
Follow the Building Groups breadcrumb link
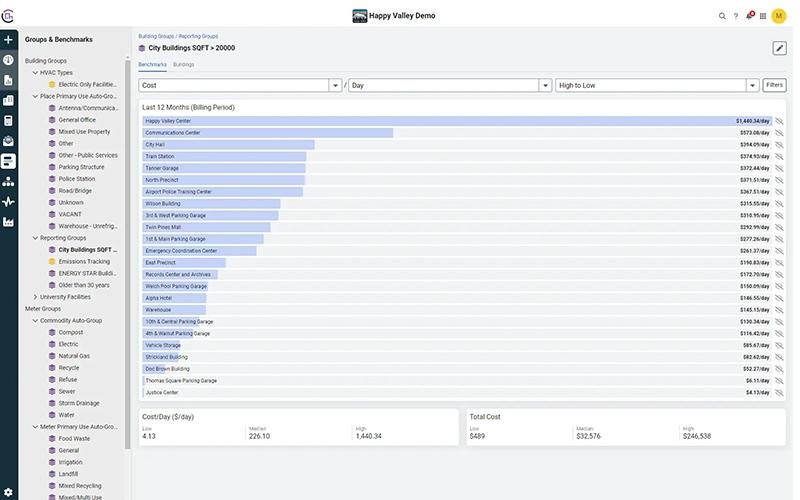[x=156, y=36]
